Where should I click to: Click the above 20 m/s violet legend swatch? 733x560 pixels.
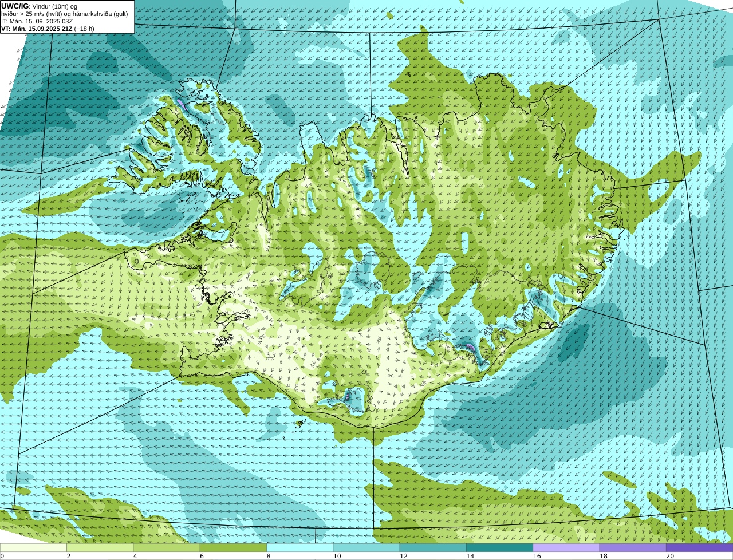(x=699, y=547)
